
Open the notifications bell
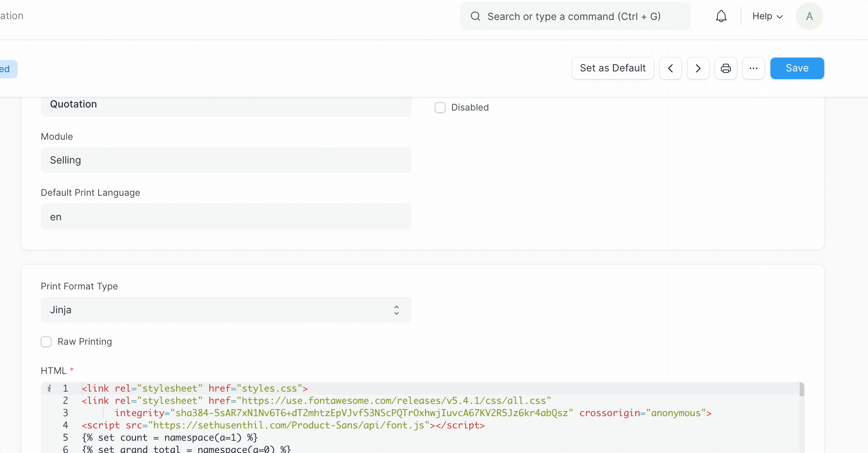tap(721, 16)
